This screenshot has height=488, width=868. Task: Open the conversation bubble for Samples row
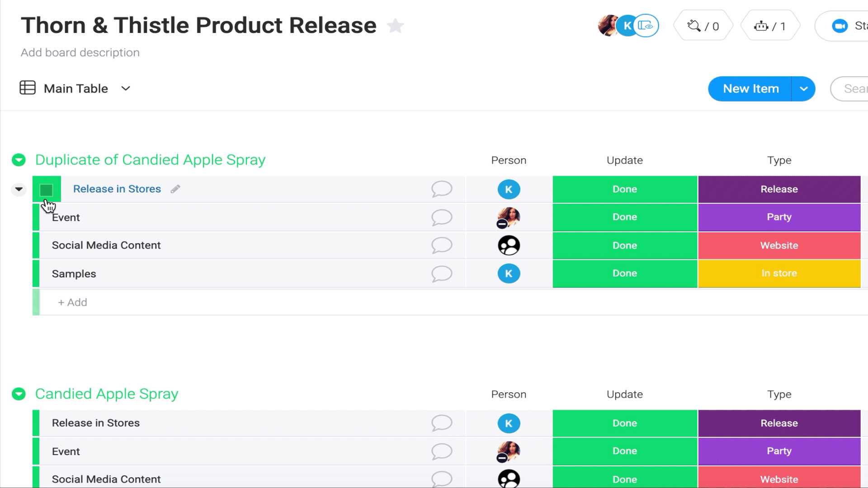click(x=442, y=273)
